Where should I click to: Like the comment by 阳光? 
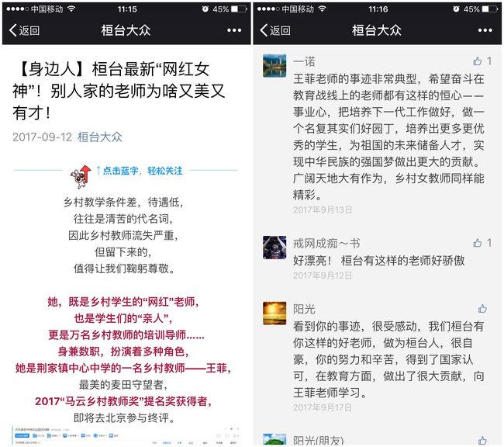(x=482, y=309)
